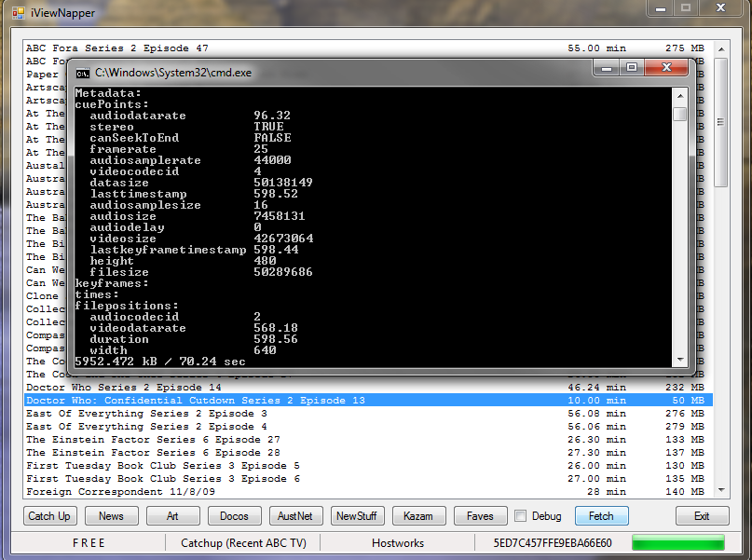The height and width of the screenshot is (560, 752).
Task: Click the FREE status bar entry
Action: point(89,542)
